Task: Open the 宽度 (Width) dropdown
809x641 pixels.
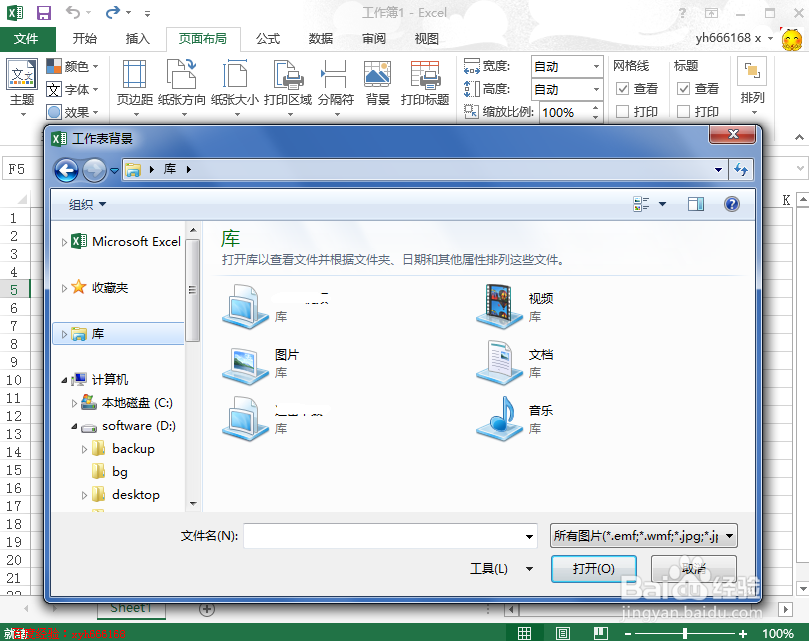Action: click(x=598, y=66)
